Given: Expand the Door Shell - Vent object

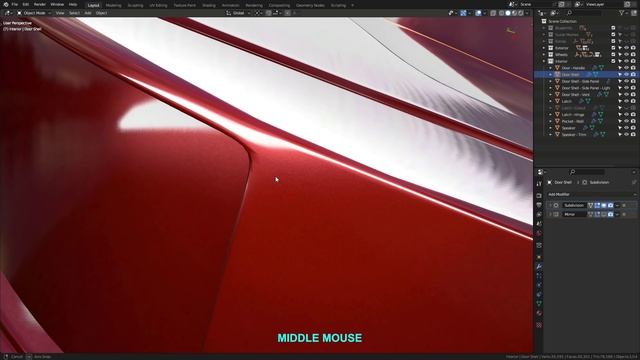Looking at the screenshot, I should (x=550, y=95).
